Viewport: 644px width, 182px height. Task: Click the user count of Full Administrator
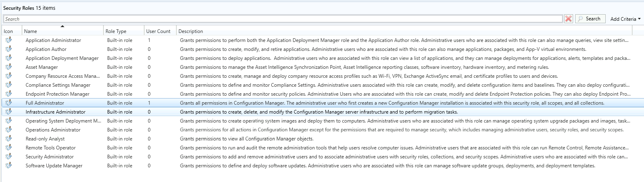pyautogui.click(x=149, y=103)
